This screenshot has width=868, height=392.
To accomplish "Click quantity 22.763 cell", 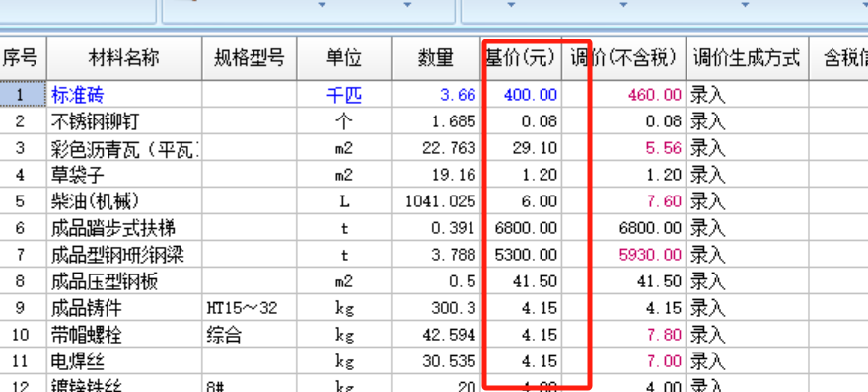I will point(436,147).
